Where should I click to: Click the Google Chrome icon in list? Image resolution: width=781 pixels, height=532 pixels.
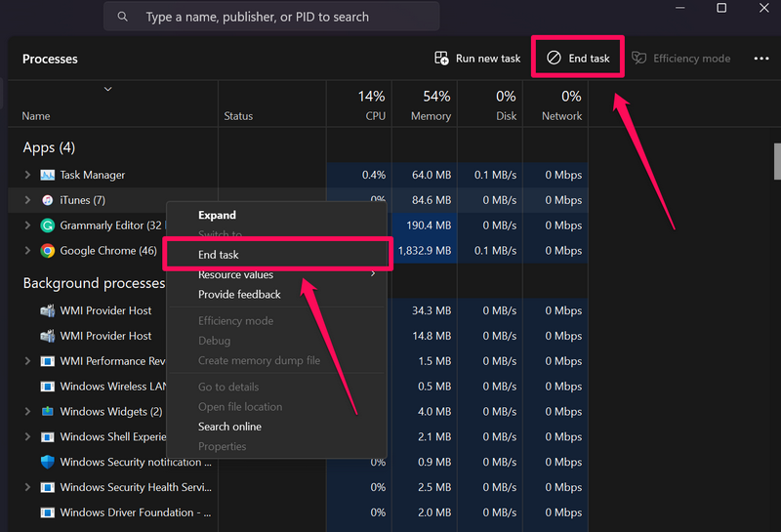(x=47, y=251)
